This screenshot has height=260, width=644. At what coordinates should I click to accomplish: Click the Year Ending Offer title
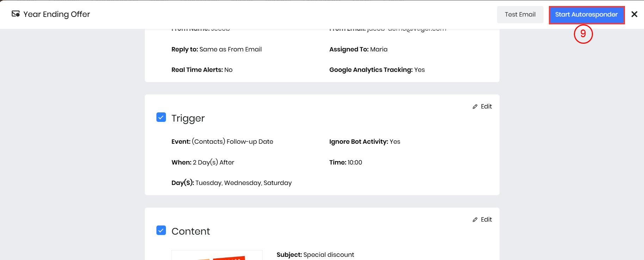pos(57,14)
